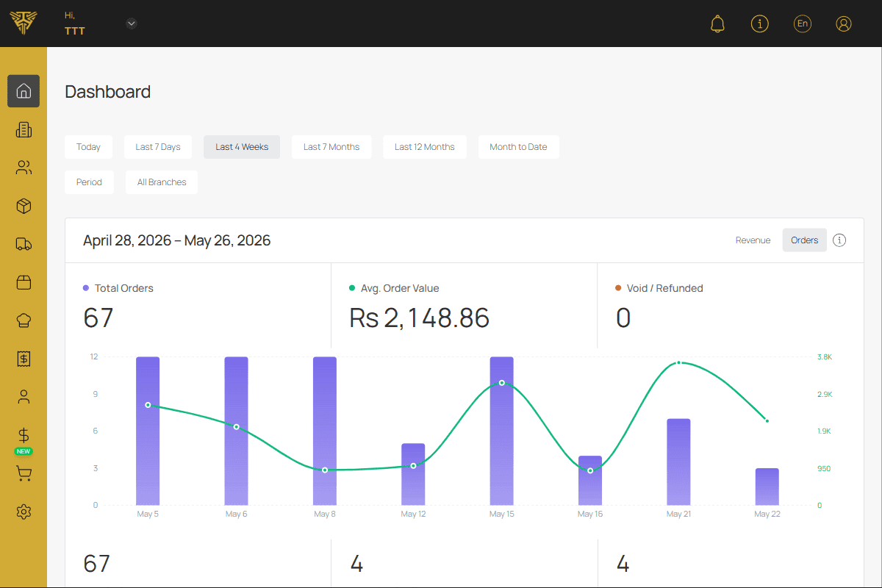Viewport: 882px width, 588px height.
Task: Select the Last 7 Days filter
Action: tap(158, 147)
